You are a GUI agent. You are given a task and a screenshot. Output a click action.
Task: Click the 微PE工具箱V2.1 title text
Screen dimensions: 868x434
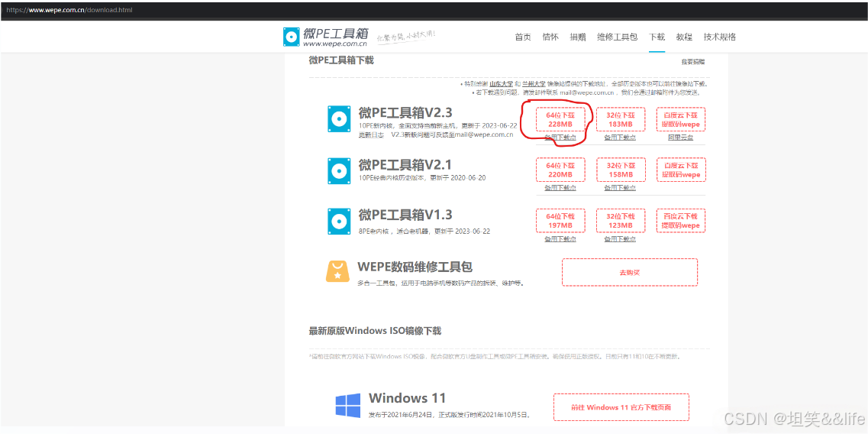pos(405,164)
